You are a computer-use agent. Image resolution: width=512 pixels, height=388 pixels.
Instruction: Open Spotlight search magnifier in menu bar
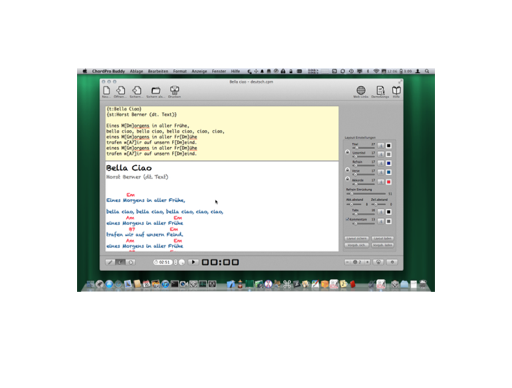pos(427,71)
